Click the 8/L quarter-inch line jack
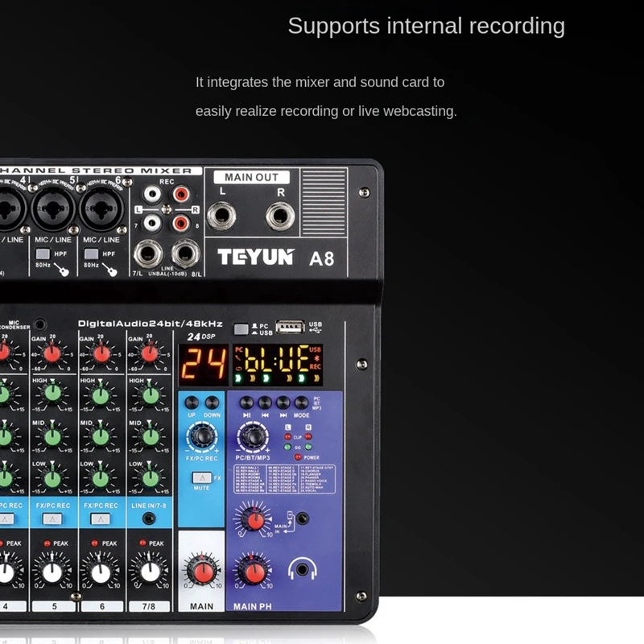Screen dimensions: 644x644 186,254
